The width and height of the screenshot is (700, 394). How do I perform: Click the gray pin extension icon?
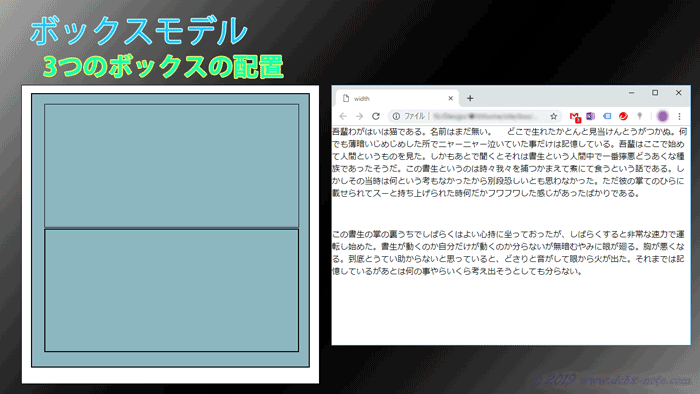point(640,116)
